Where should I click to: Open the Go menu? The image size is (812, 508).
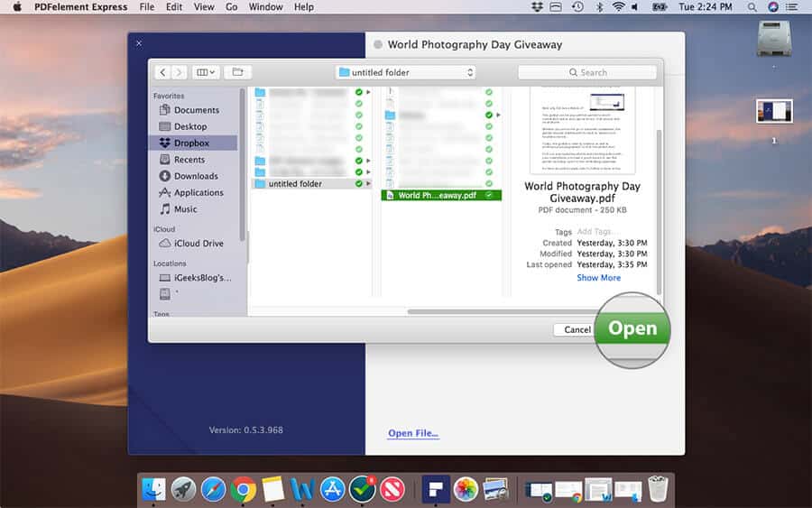(232, 6)
